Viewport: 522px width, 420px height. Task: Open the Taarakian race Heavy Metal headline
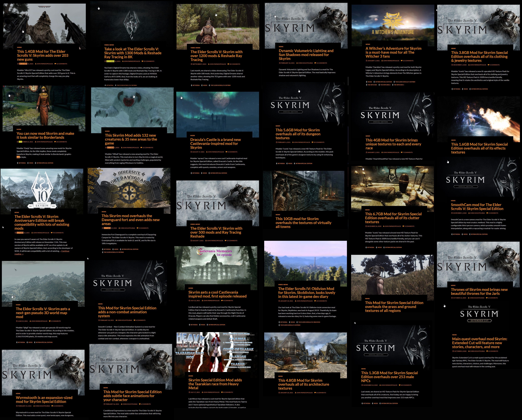(x=215, y=384)
